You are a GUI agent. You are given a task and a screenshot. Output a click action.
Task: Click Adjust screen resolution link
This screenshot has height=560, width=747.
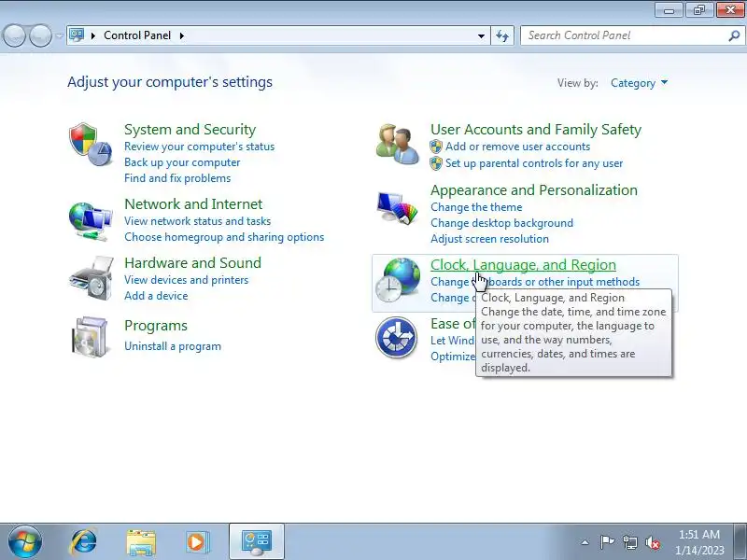point(489,239)
